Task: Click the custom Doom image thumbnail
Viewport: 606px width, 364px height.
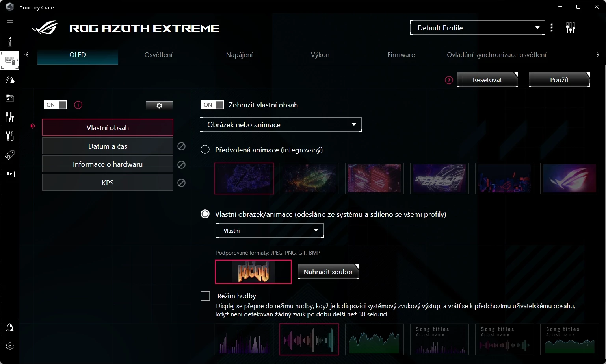Action: pos(253,272)
